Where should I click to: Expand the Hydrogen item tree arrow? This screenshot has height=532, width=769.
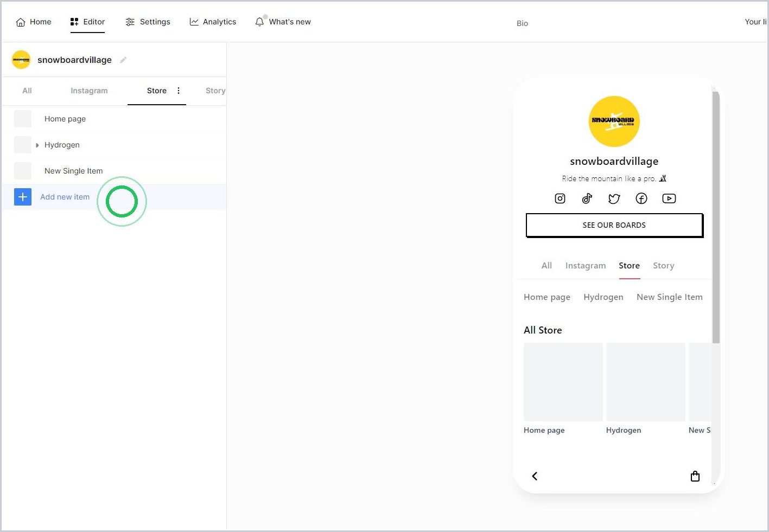(x=37, y=145)
